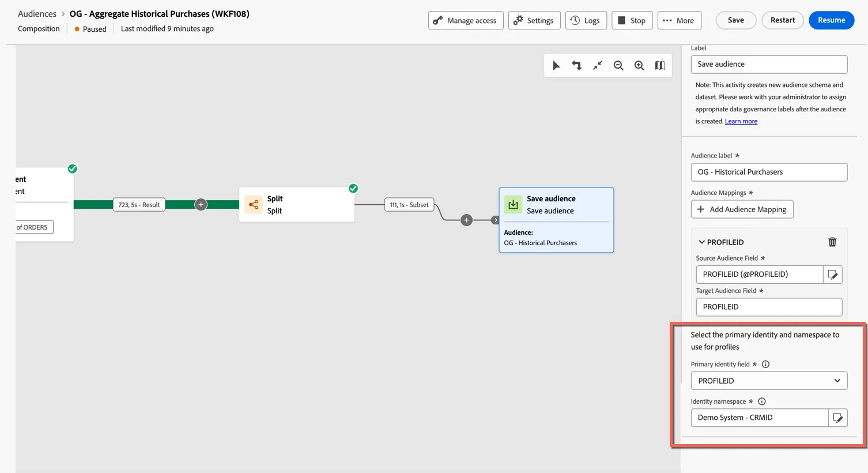Click the Save audience activity icon
Screen dimensions: 868x473
(513, 205)
